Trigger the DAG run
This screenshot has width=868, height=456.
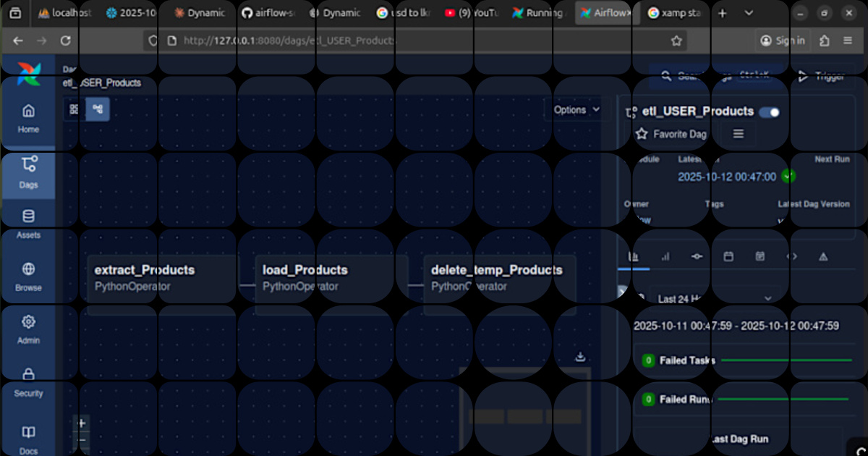822,76
